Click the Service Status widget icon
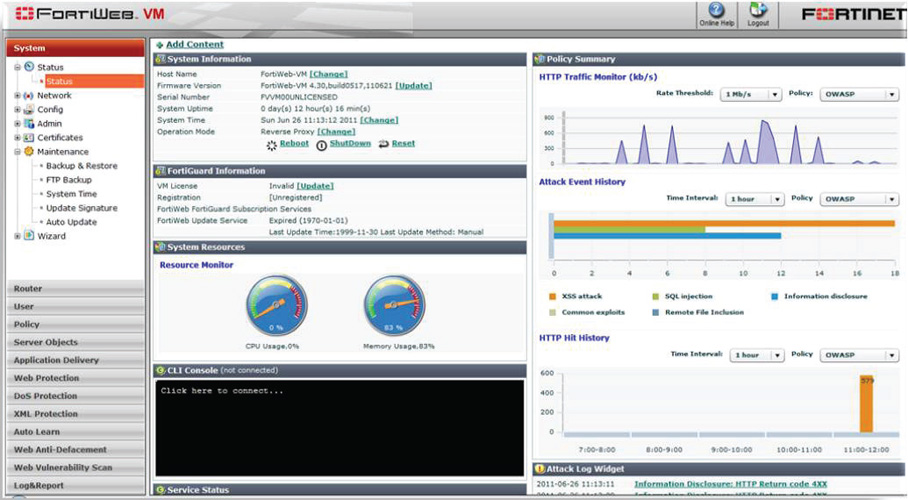This screenshot has height=500, width=908. point(160,490)
